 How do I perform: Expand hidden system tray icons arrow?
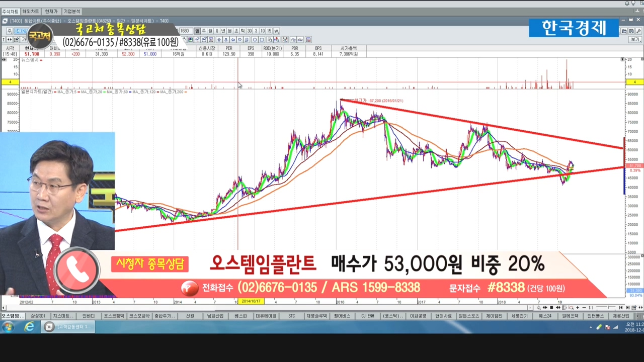[591, 327]
